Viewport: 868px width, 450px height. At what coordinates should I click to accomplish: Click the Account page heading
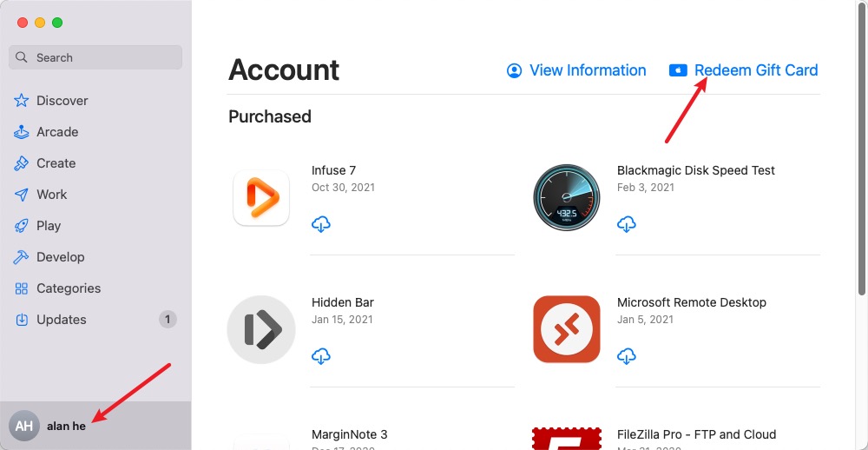(284, 69)
